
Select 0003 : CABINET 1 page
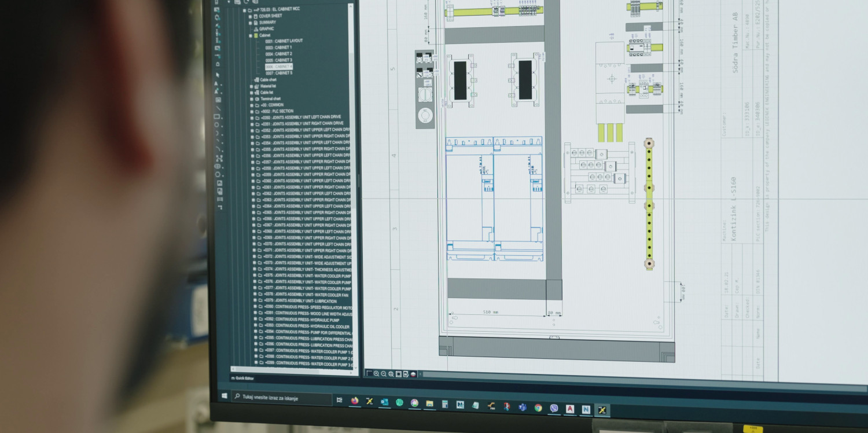tap(278, 47)
